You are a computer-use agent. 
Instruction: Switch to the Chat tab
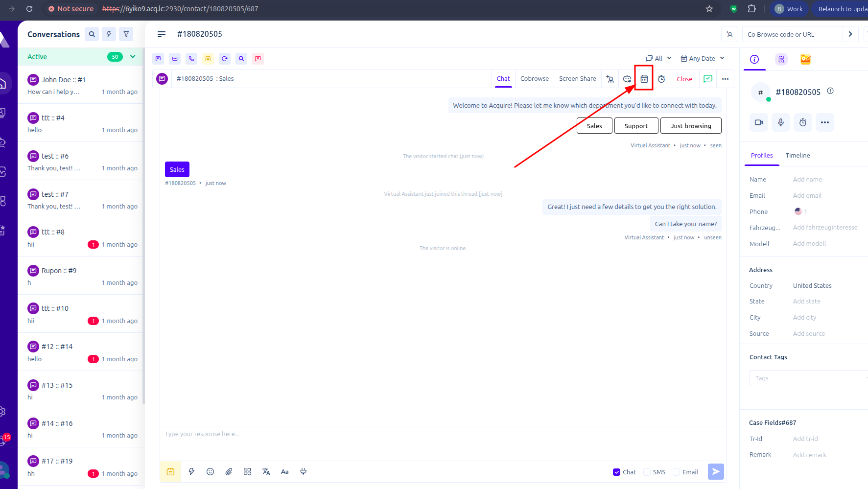pos(503,79)
